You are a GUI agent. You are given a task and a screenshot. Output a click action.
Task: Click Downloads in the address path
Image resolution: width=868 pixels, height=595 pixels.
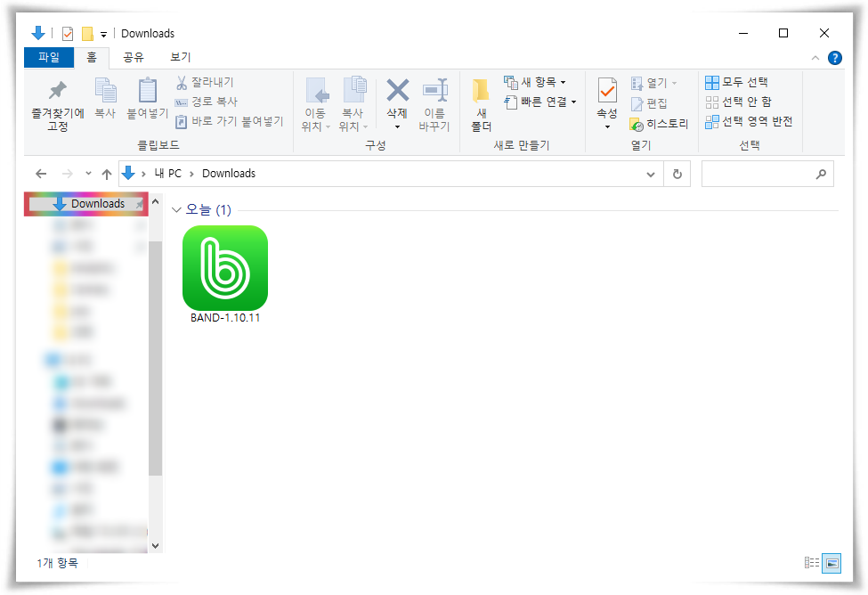229,174
